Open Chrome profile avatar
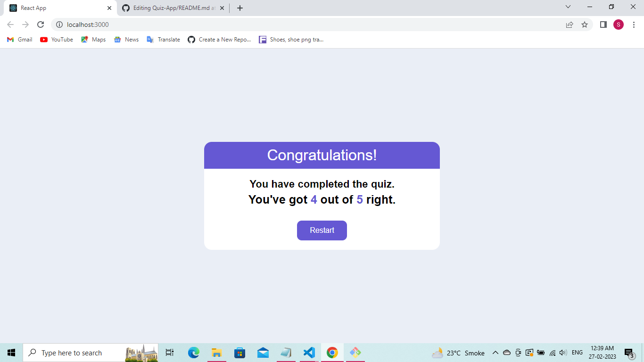Image resolution: width=644 pixels, height=362 pixels. [619, 25]
